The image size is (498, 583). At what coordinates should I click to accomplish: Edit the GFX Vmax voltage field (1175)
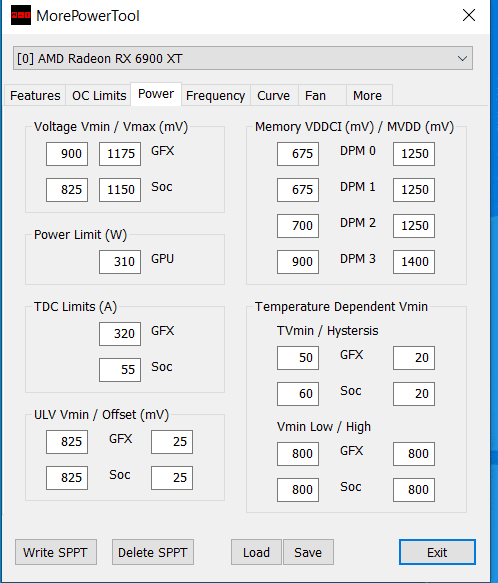pos(120,154)
